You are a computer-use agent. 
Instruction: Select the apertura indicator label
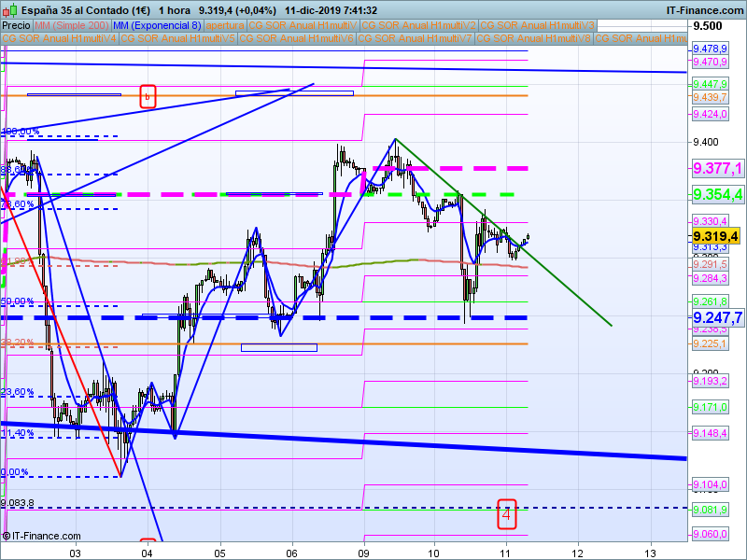(225, 26)
